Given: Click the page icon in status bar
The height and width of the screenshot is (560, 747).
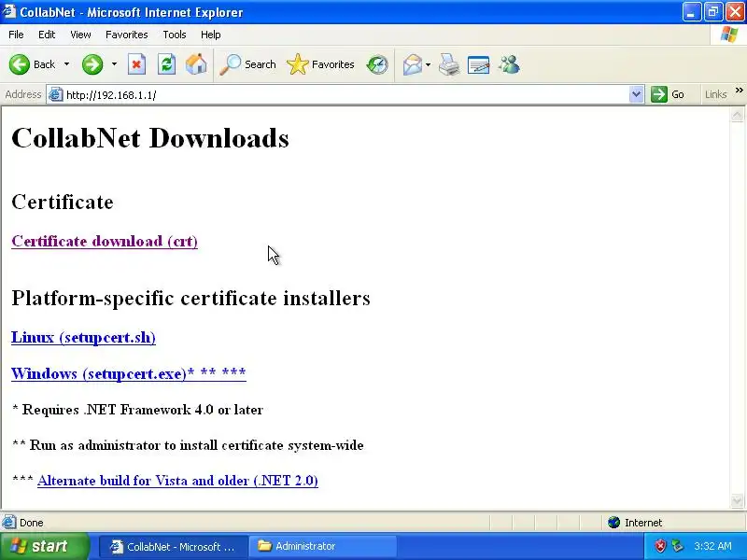Looking at the screenshot, I should tap(8, 523).
